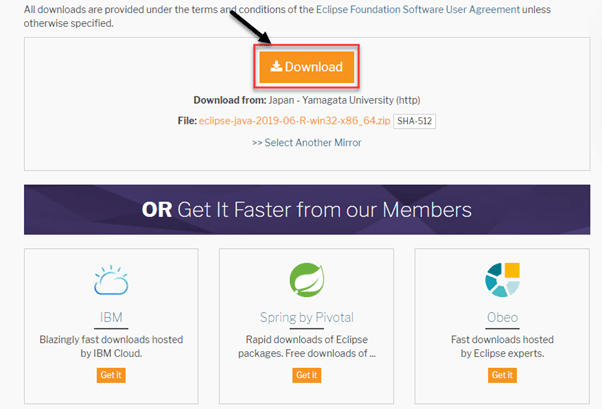602x409 pixels.
Task: Click the IBM Cloud logo icon
Action: tap(111, 281)
